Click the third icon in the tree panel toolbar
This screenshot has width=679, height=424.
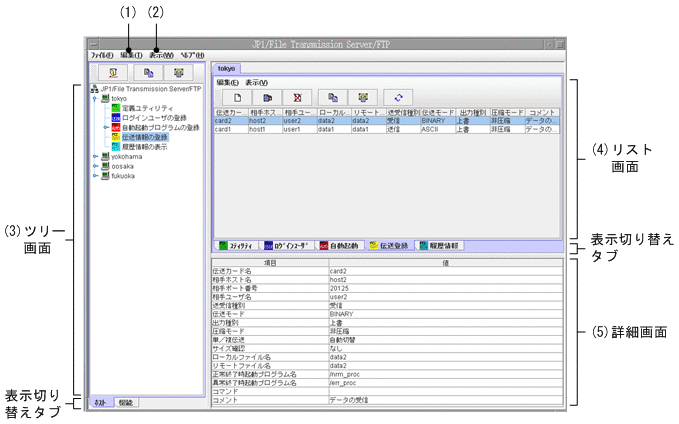[x=177, y=73]
